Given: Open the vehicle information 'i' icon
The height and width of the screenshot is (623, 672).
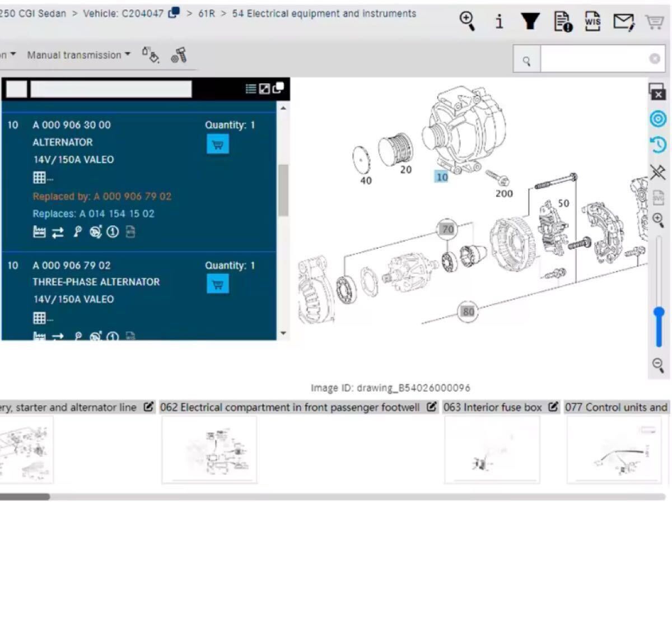Looking at the screenshot, I should tap(499, 21).
